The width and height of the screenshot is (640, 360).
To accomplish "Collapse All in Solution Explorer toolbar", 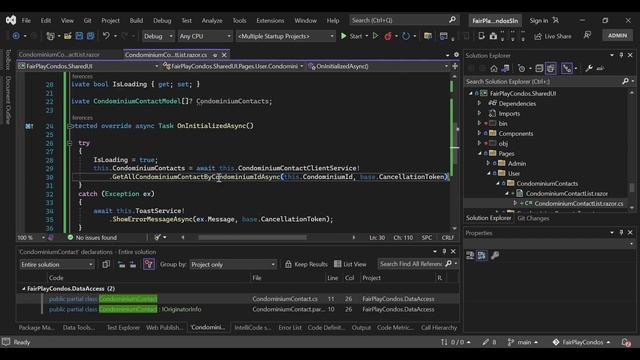I will click(539, 69).
